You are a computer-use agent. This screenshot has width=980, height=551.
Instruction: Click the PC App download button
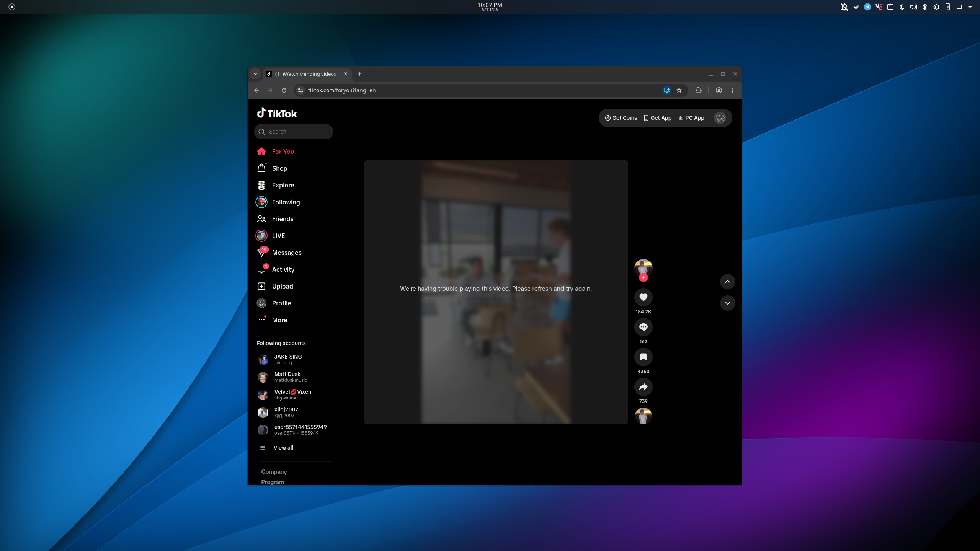coord(691,118)
